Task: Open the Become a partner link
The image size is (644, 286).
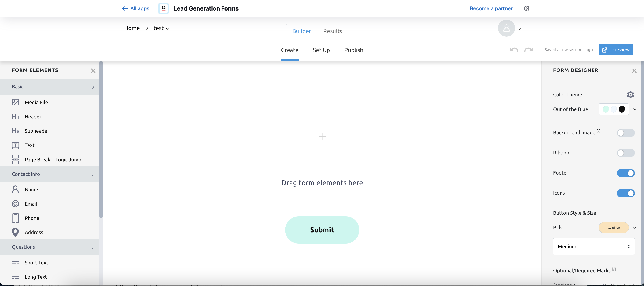Action: point(491,8)
